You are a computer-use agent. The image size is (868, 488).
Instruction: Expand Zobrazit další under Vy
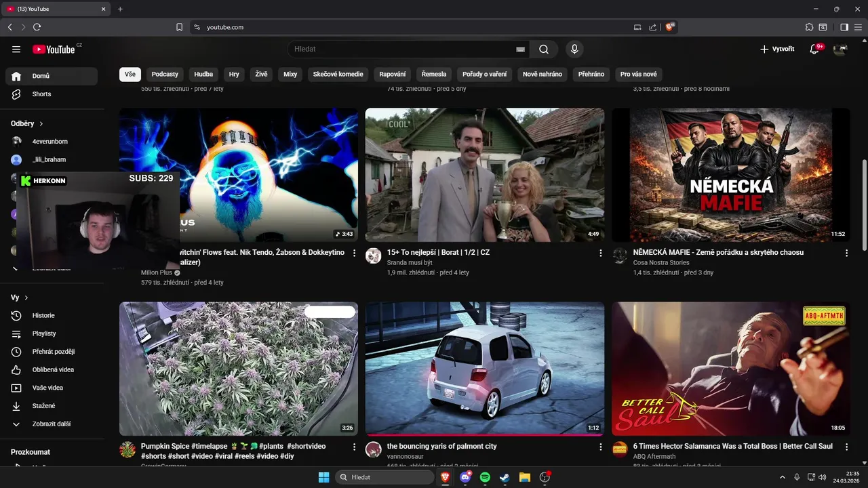[x=52, y=424]
